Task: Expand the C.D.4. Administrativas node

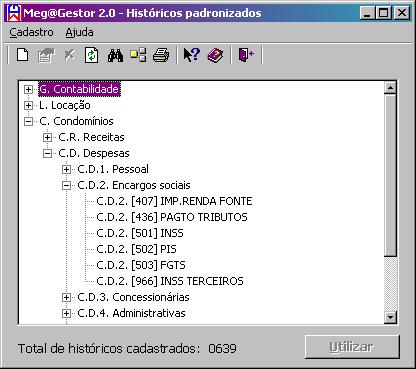Action: [66, 313]
